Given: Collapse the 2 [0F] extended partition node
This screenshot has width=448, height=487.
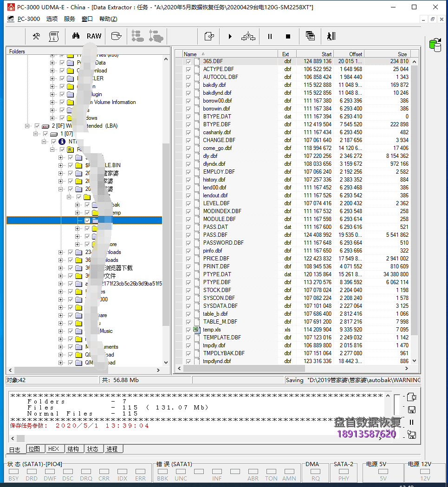Looking at the screenshot, I should 27,126.
